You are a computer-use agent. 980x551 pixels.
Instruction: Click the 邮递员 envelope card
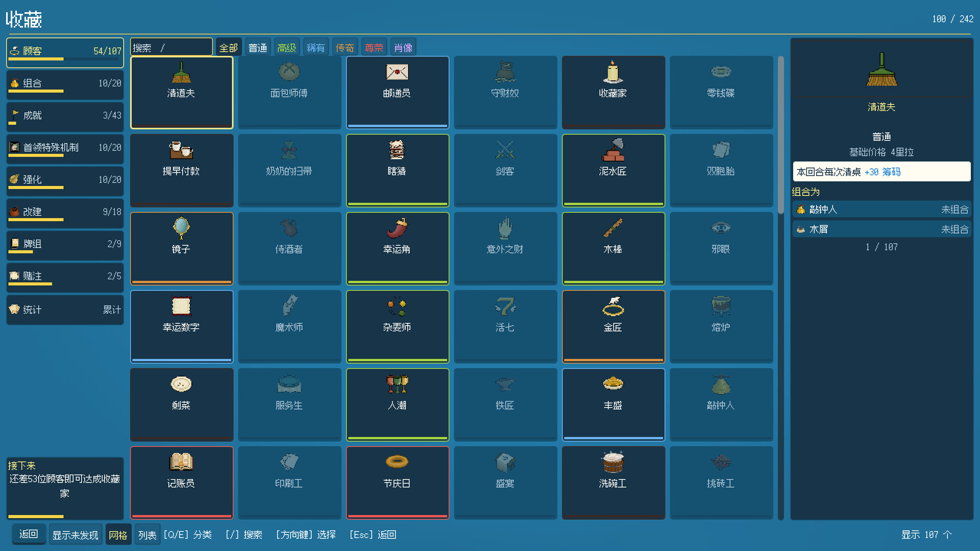pyautogui.click(x=398, y=92)
